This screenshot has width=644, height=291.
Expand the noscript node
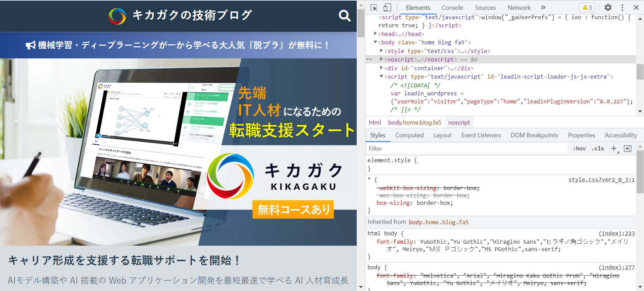(382, 59)
